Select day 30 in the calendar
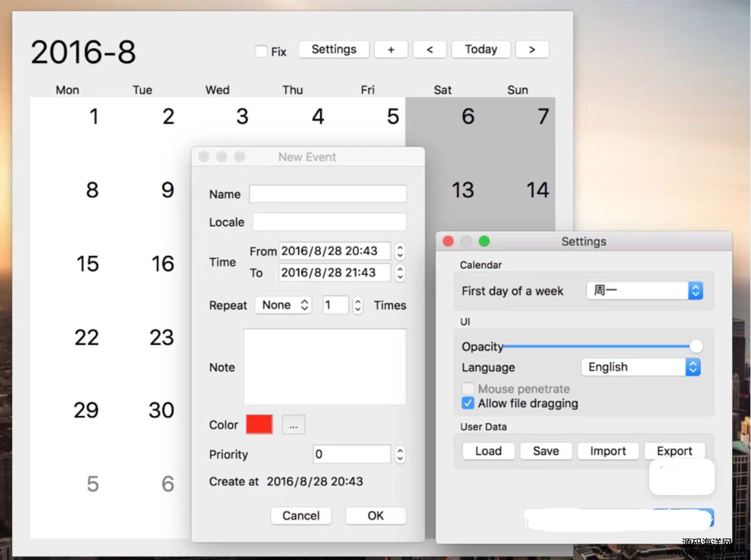751x560 pixels. (x=162, y=410)
